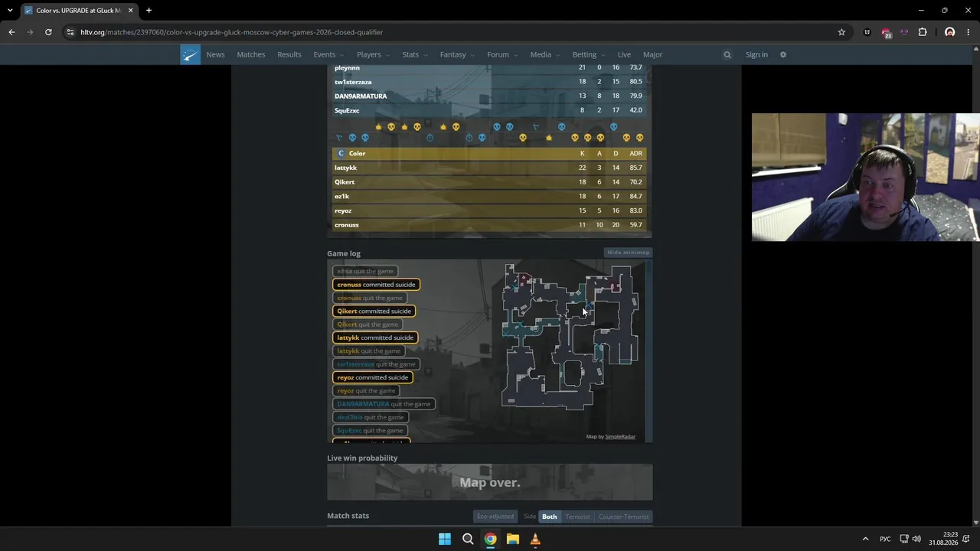
Task: Reload the page with the refresh icon
Action: tap(48, 32)
